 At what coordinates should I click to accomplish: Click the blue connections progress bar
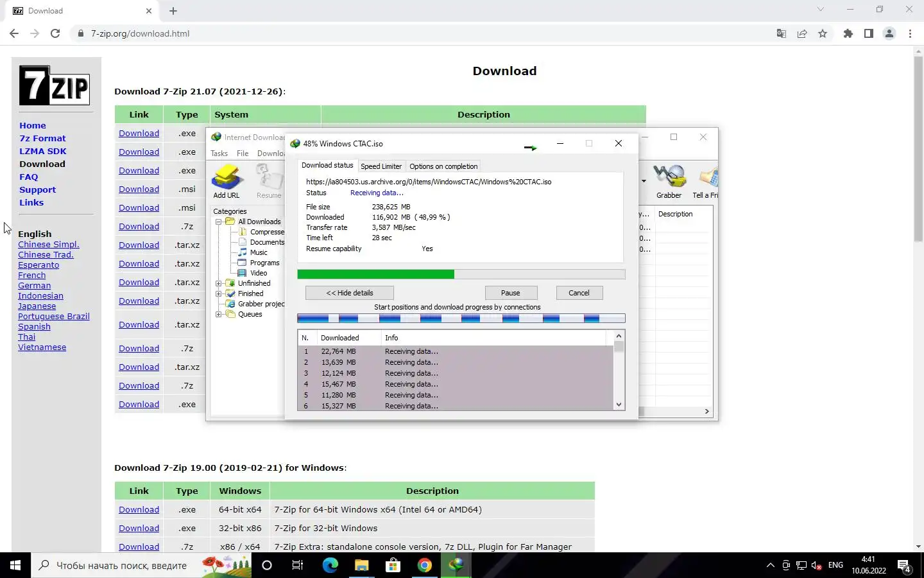[461, 318]
